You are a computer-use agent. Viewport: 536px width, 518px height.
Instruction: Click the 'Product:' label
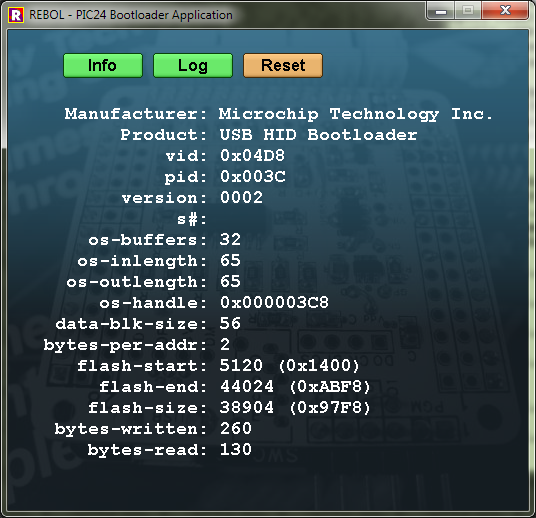pos(163,135)
